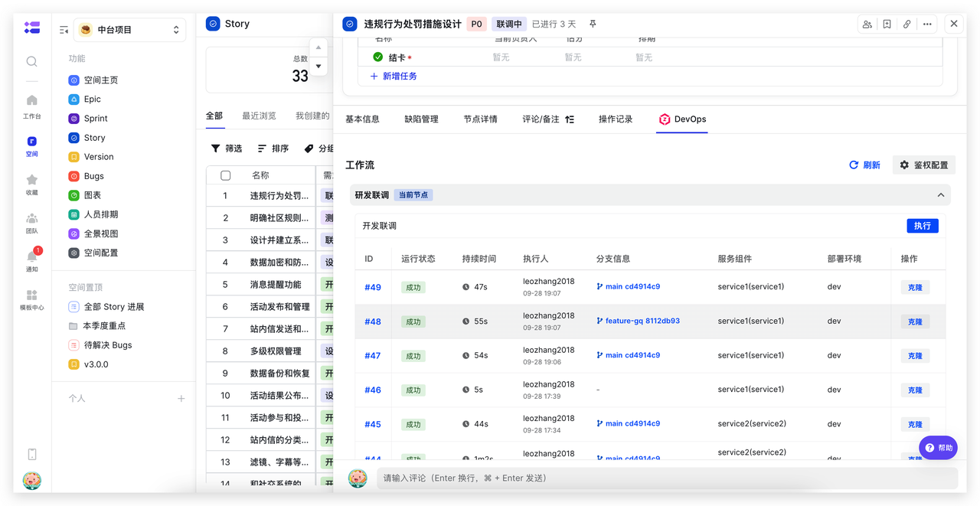Open the 中台项目 project dropdown
The height and width of the screenshot is (506, 980).
pos(129,30)
